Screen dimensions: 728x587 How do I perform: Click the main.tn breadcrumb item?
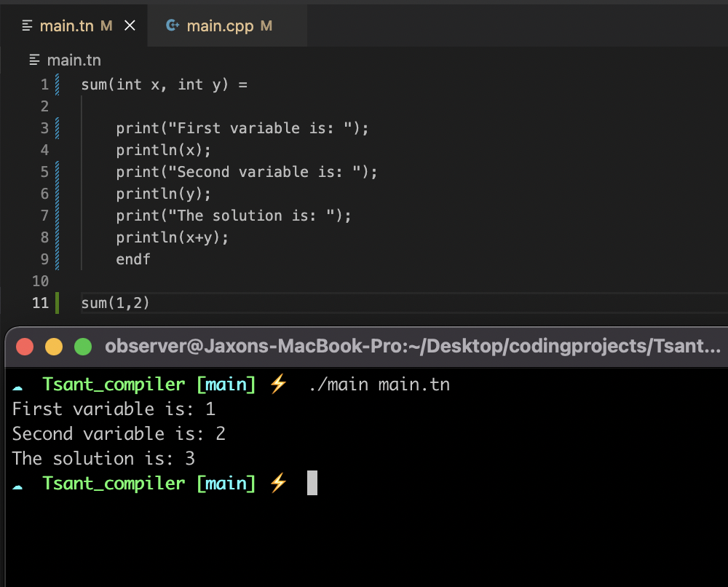[74, 60]
